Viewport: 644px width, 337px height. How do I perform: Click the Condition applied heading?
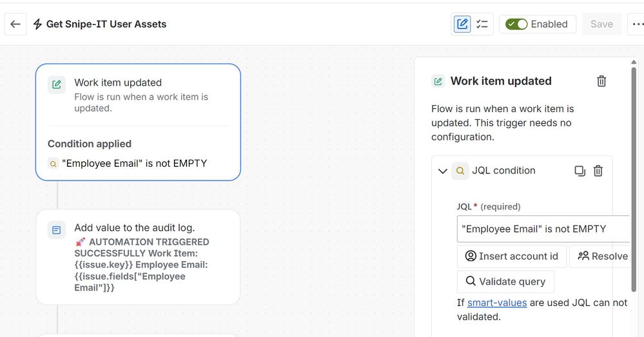(90, 144)
